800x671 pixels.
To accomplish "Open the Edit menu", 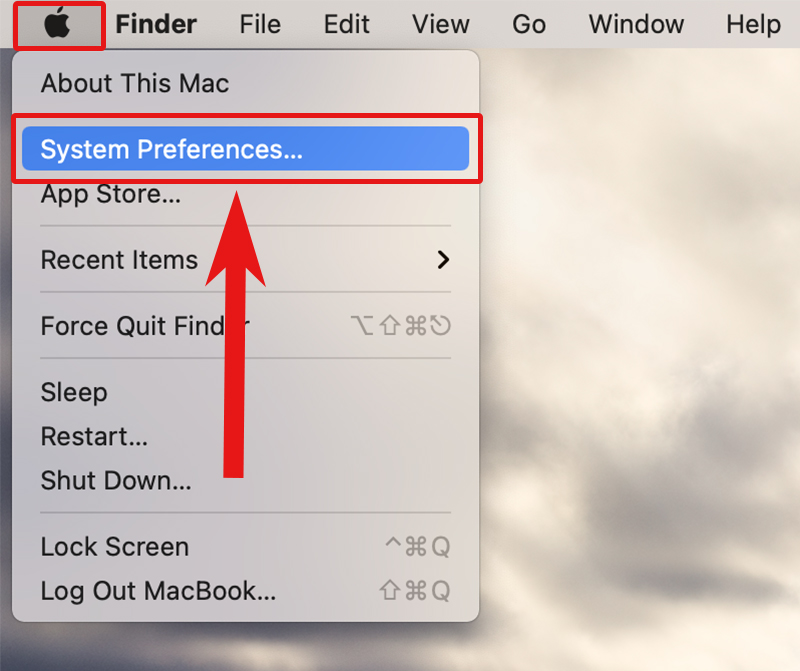I will 347,24.
